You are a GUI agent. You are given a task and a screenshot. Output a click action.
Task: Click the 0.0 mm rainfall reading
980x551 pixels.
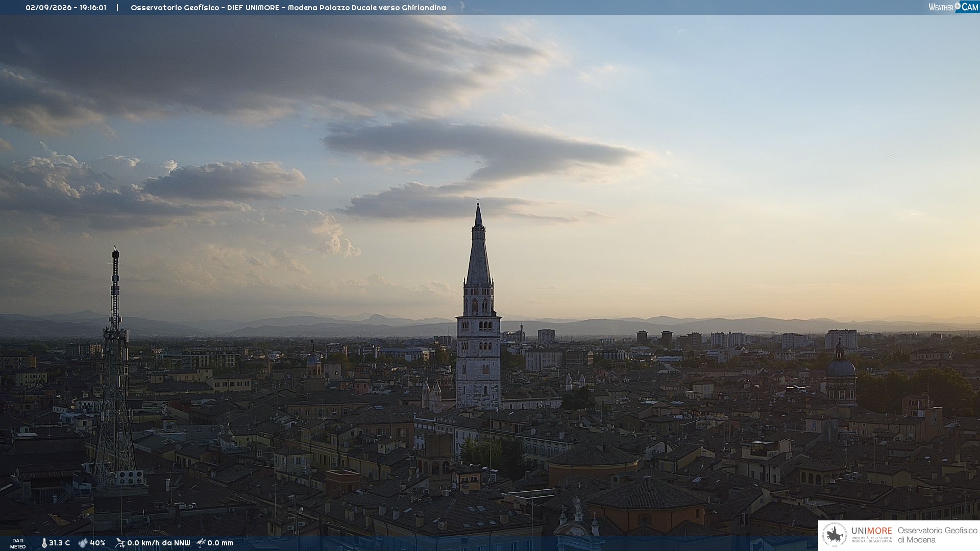[x=220, y=543]
